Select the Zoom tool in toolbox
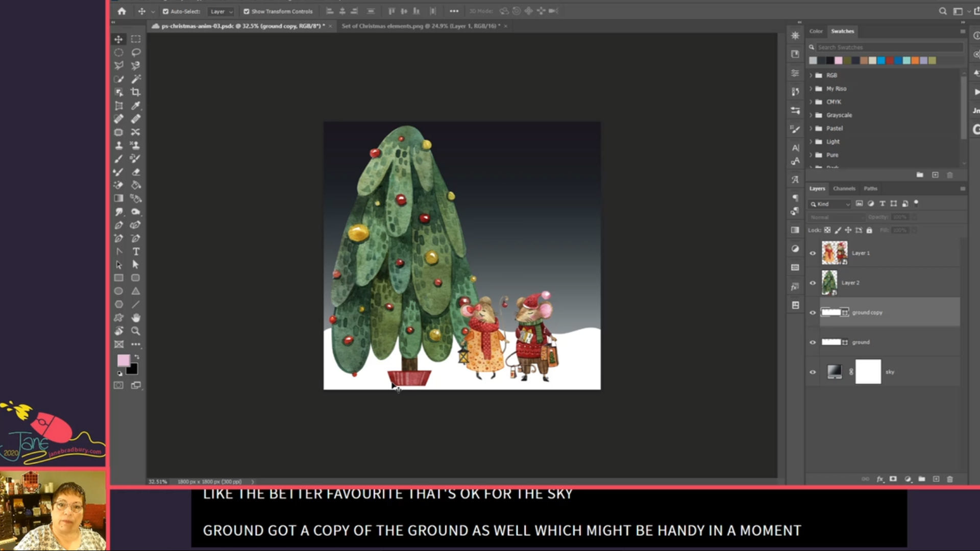Image resolution: width=980 pixels, height=551 pixels. [x=136, y=331]
